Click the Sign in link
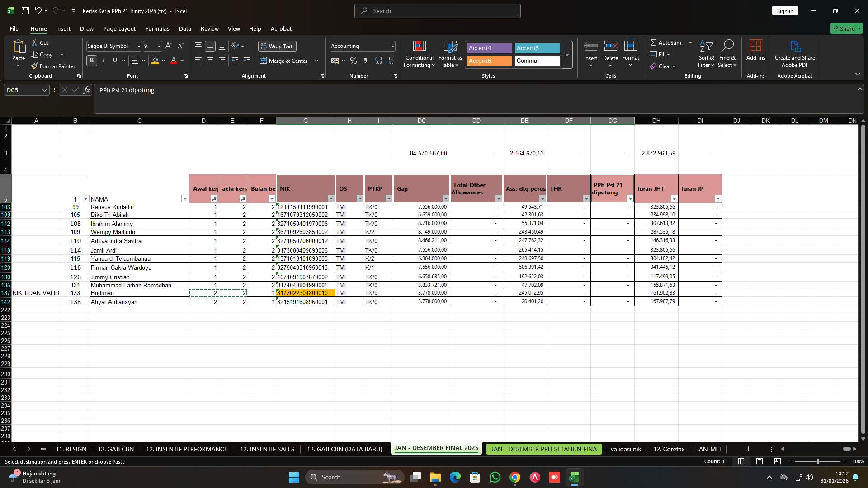Screen dimensions: 868x488 click(x=785, y=10)
